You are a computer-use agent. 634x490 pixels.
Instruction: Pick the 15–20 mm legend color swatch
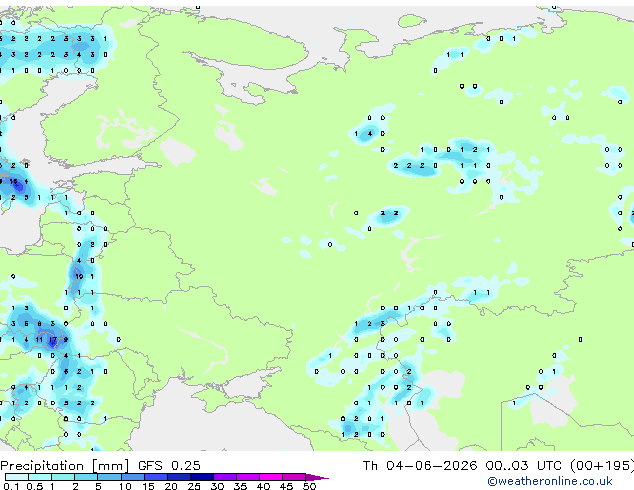point(155,477)
